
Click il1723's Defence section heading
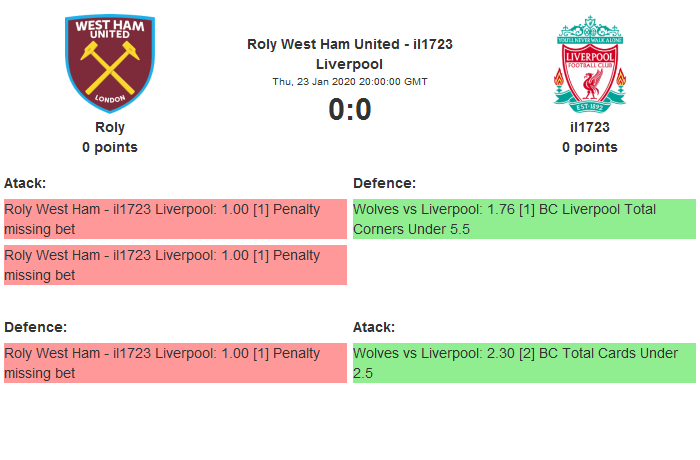coord(384,183)
